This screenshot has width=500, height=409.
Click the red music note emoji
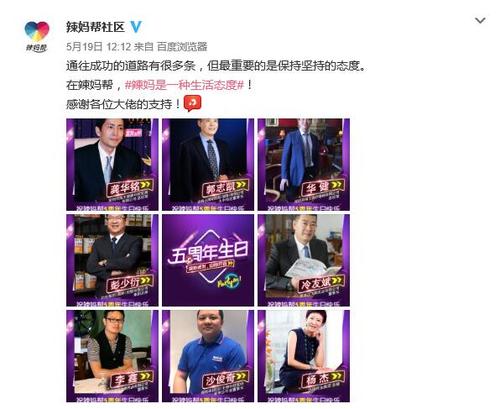[x=193, y=103]
